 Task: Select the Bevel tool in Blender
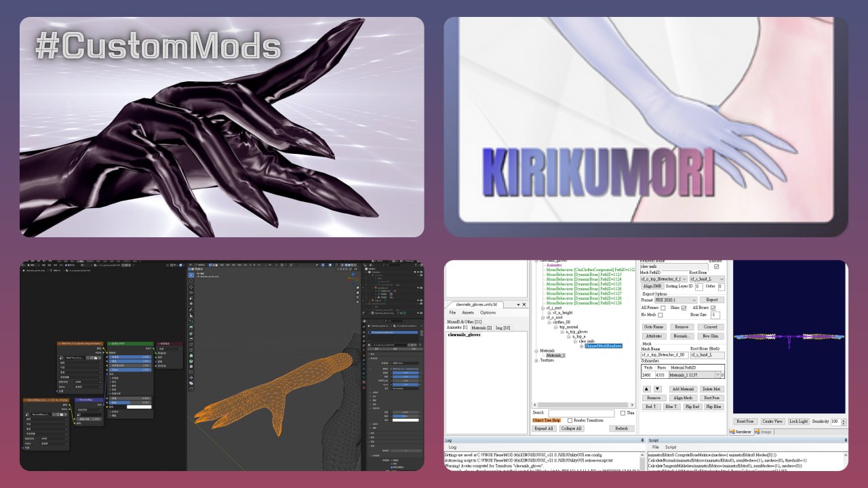(191, 340)
